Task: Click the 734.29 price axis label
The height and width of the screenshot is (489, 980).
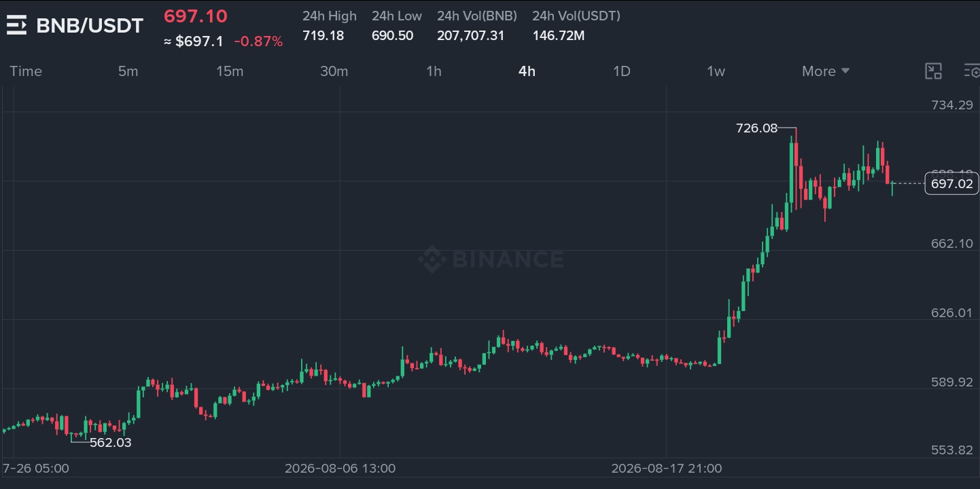Action: click(x=952, y=105)
